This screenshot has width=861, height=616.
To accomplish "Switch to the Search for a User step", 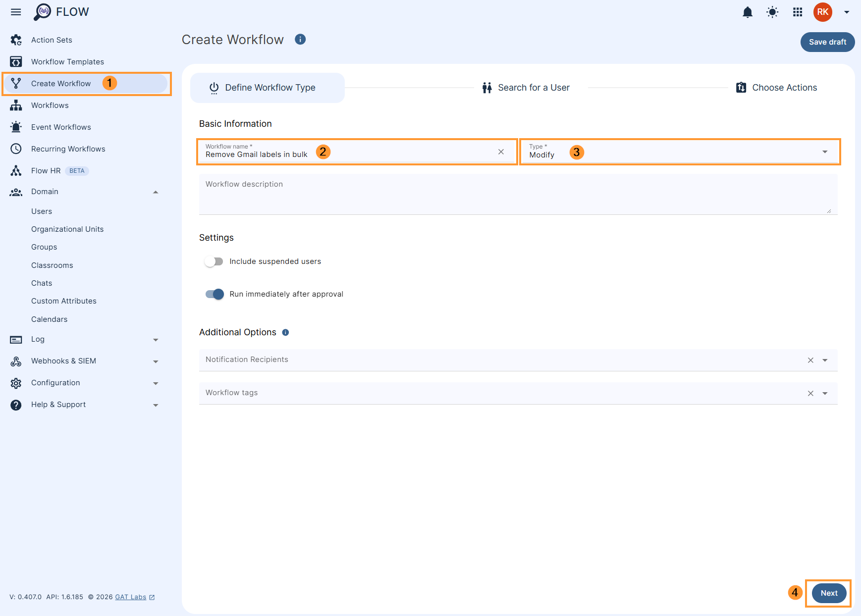I will tap(533, 87).
